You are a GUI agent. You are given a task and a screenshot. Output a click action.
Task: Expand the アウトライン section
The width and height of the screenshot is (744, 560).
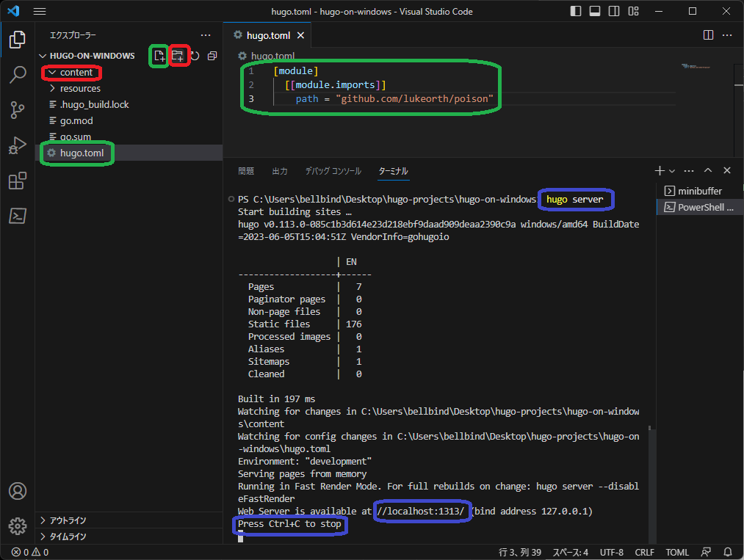(68, 520)
